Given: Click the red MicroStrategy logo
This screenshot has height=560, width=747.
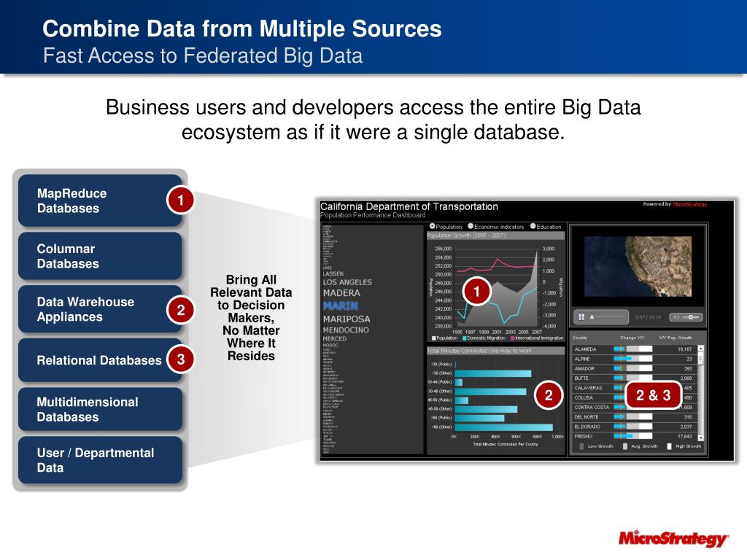Looking at the screenshot, I should click(673, 539).
